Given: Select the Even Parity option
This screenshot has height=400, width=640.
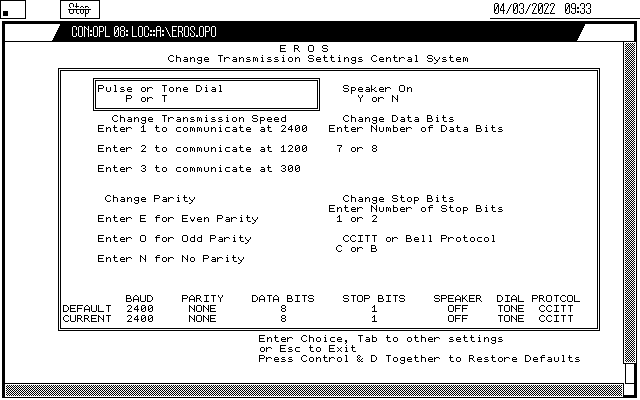Looking at the screenshot, I should point(178,219).
